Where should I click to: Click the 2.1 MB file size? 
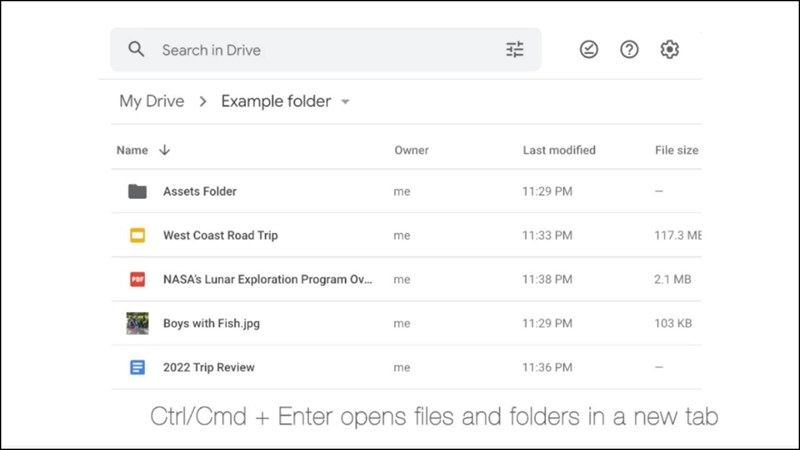click(x=672, y=279)
